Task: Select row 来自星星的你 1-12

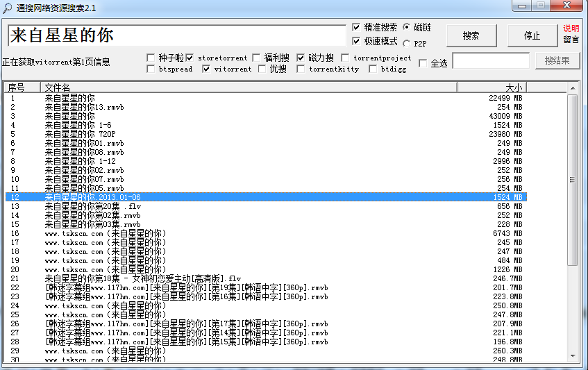Action: pyautogui.click(x=266, y=161)
